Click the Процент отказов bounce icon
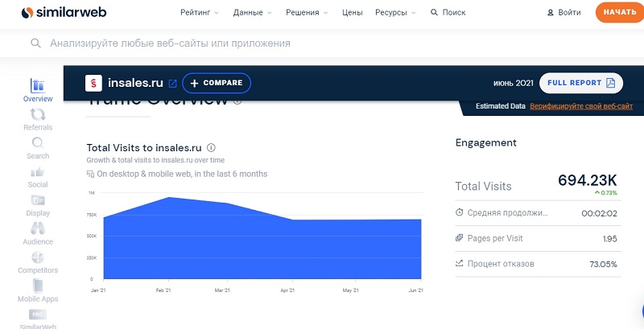 coord(459,263)
